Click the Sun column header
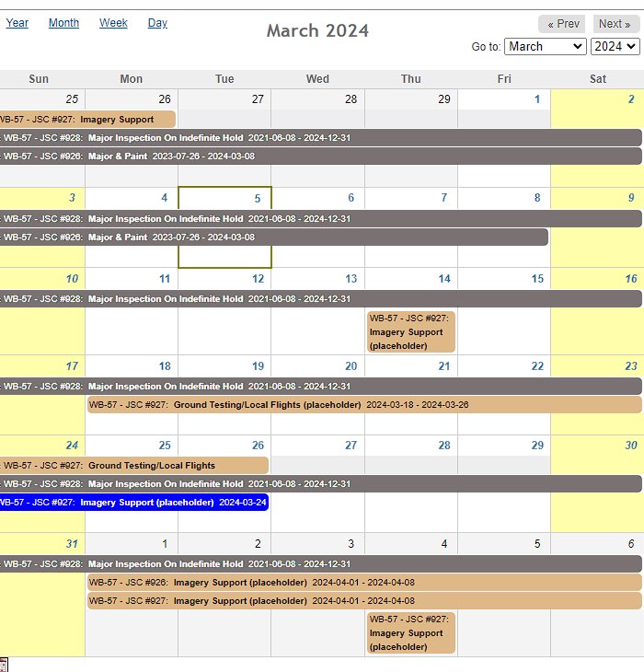 (x=39, y=79)
